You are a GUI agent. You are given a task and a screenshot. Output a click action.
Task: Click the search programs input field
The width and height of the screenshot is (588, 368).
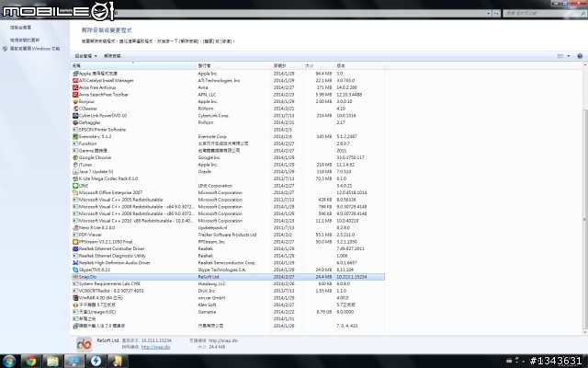[x=541, y=13]
